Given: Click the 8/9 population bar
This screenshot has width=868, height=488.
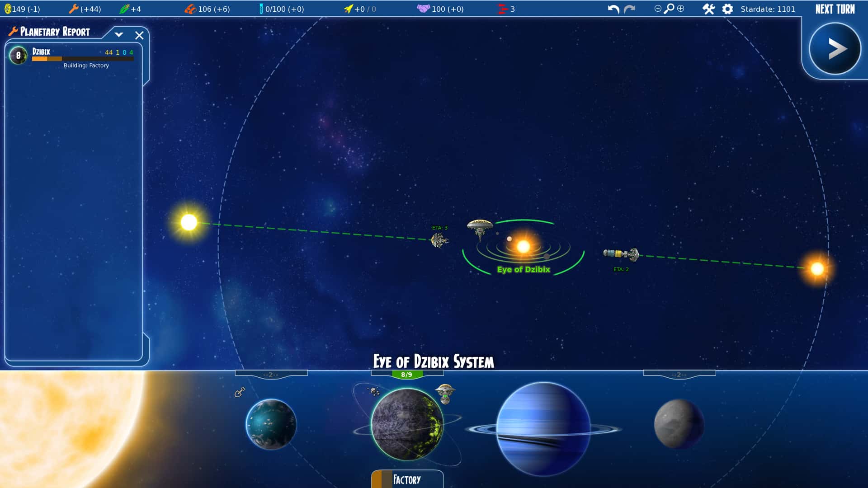Looking at the screenshot, I should point(406,374).
